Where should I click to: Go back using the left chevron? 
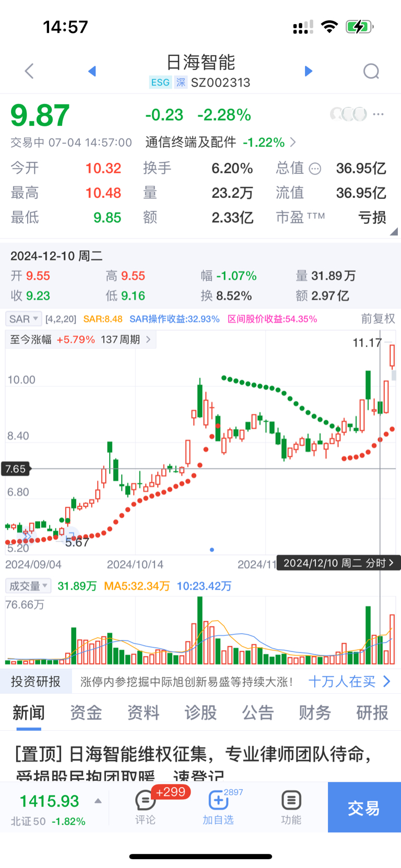29,71
